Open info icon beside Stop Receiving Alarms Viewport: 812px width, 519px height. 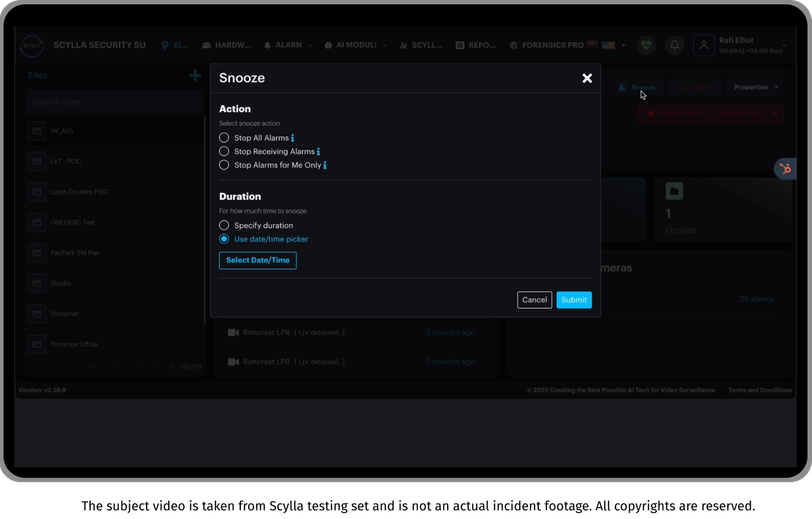pyautogui.click(x=318, y=151)
